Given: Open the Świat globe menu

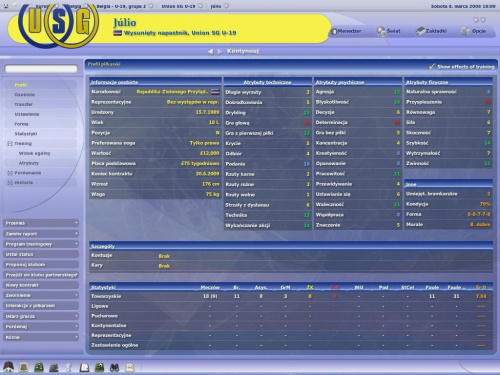Looking at the screenshot, I should coord(388,31).
